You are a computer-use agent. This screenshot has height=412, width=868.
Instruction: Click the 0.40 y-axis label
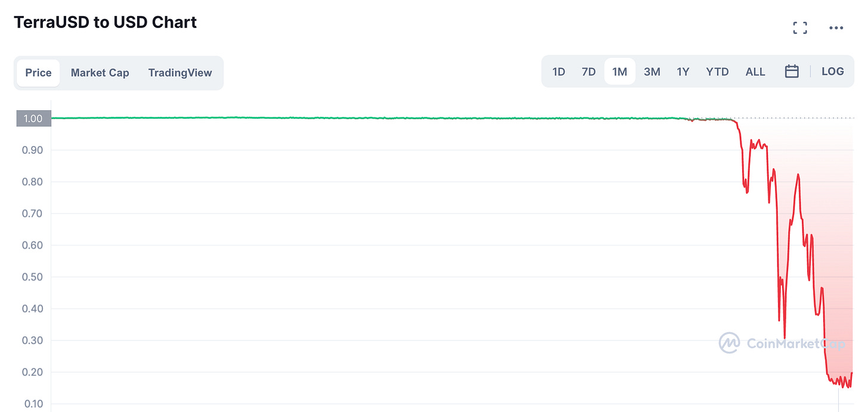tap(33, 309)
